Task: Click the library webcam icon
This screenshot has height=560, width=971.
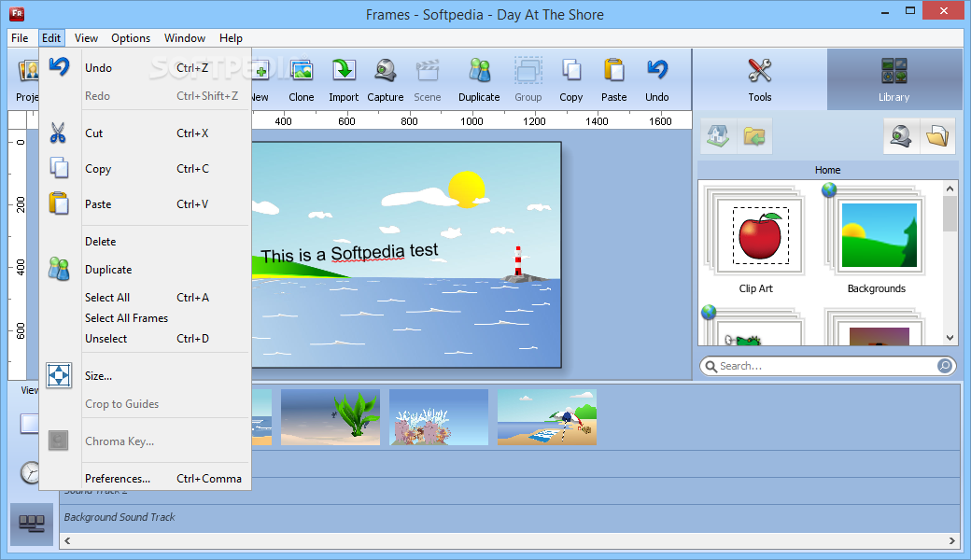Action: click(901, 136)
